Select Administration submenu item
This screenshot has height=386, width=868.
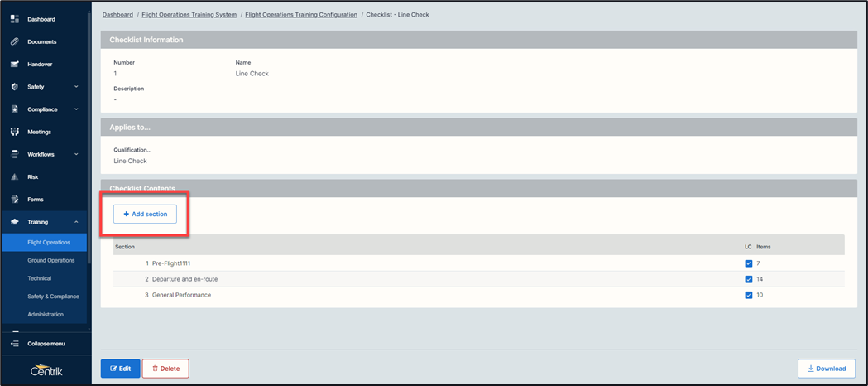coord(45,314)
